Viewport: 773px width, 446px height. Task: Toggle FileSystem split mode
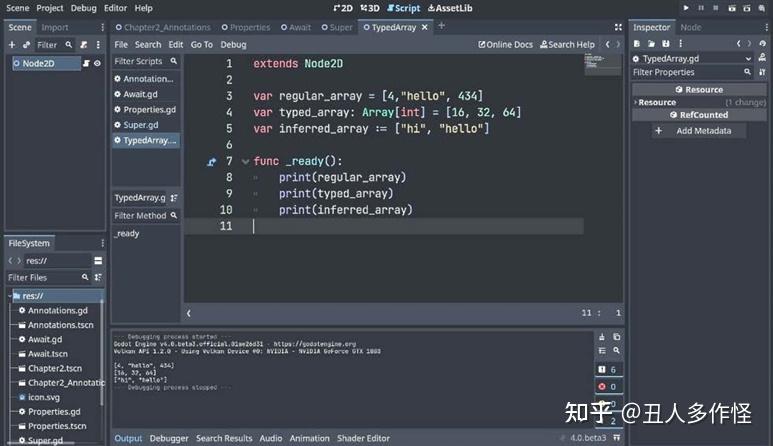(x=98, y=260)
